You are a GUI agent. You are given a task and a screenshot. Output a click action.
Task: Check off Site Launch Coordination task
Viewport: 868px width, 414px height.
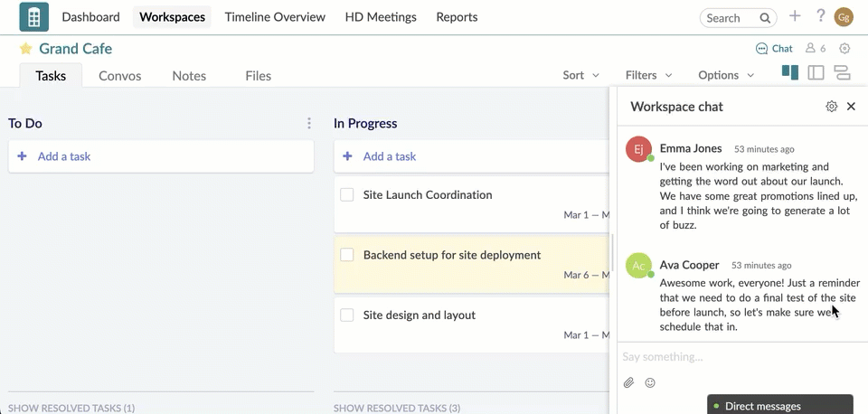[x=347, y=195]
